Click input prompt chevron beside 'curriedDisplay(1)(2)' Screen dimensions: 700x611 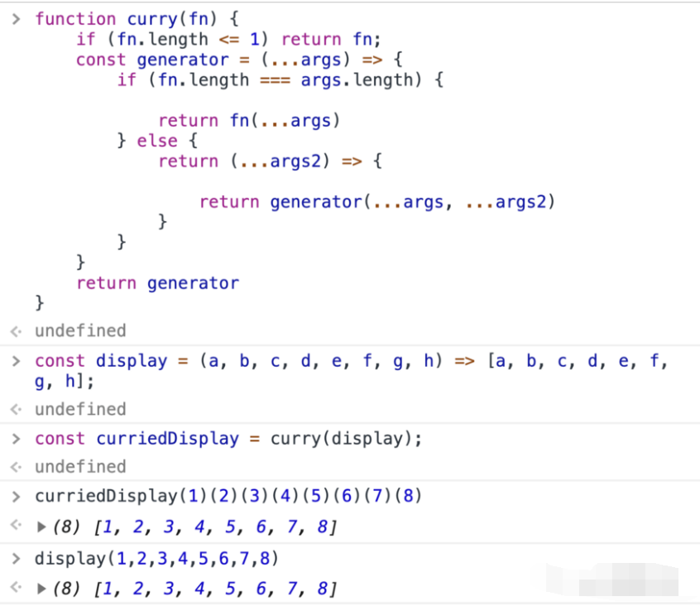pos(16,496)
